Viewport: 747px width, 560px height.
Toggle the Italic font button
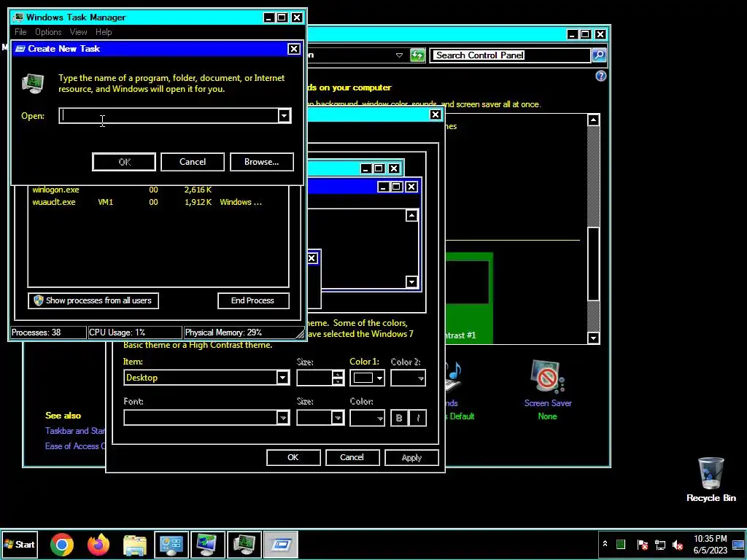click(x=418, y=418)
